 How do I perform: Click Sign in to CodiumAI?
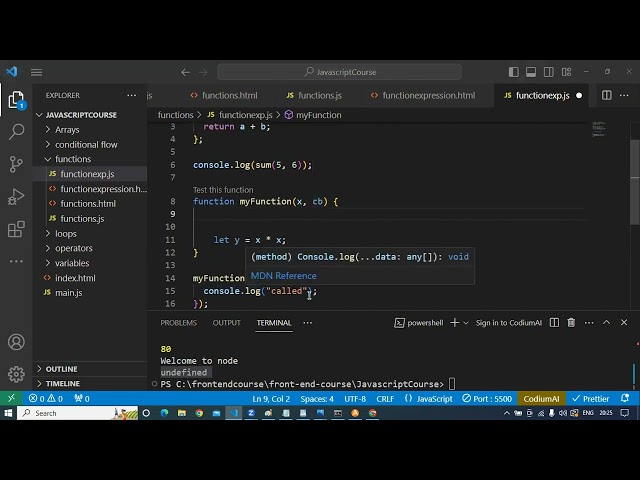tap(509, 323)
